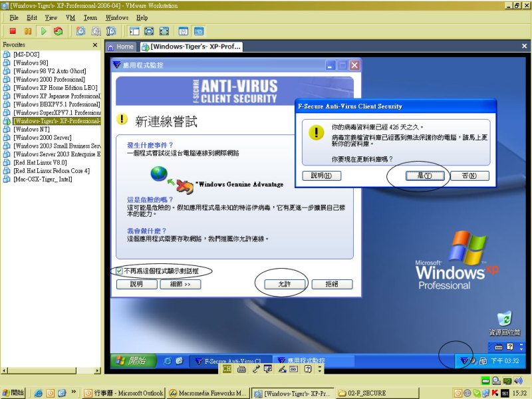
Task: Click the yellow Suspend toolbar button
Action: (28, 31)
